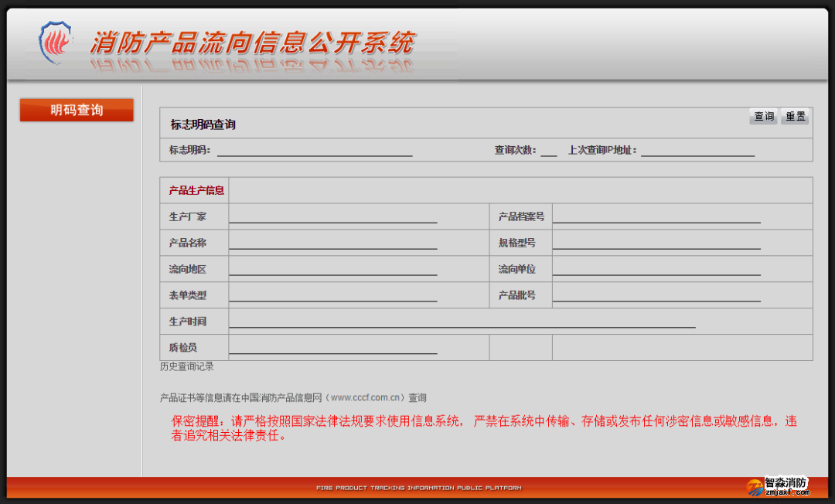Click into the 产品名称 field
Image resolution: width=835 pixels, height=504 pixels.
[332, 243]
